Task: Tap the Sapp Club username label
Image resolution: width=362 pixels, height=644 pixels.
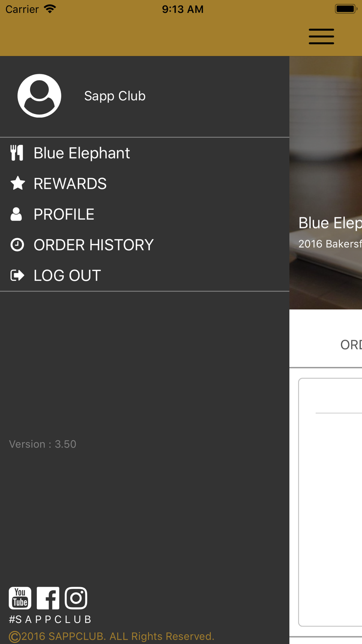Action: pyautogui.click(x=115, y=96)
